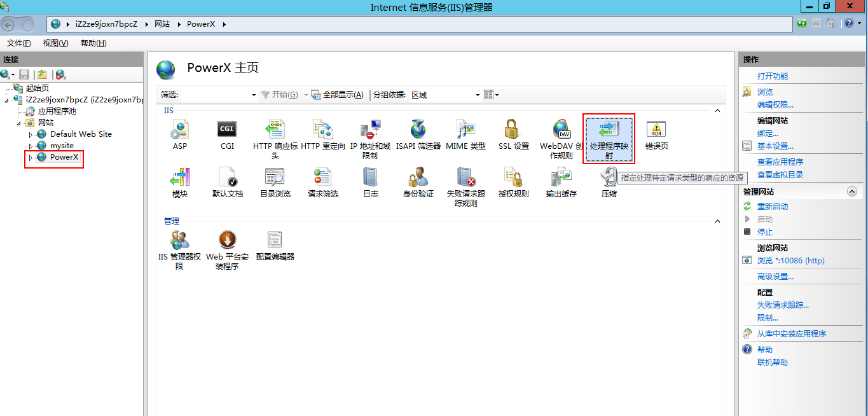
Task: Collapse the 管理网站 actions group
Action: (851, 191)
